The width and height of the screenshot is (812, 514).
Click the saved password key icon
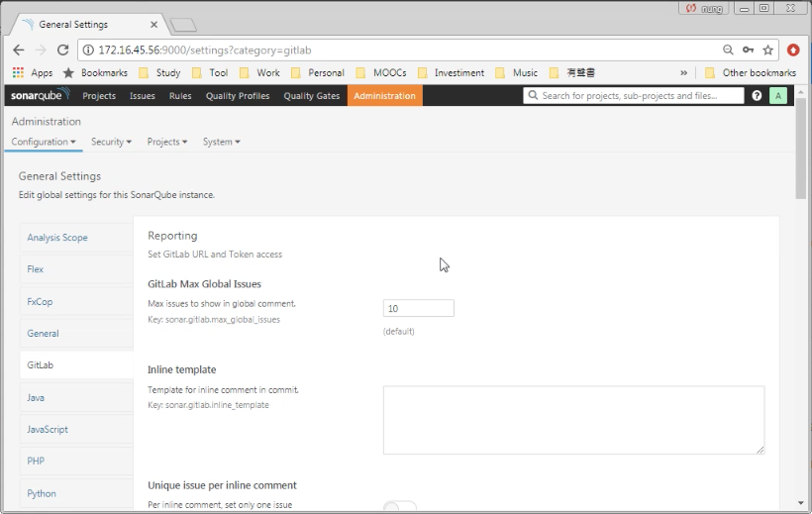tap(748, 50)
